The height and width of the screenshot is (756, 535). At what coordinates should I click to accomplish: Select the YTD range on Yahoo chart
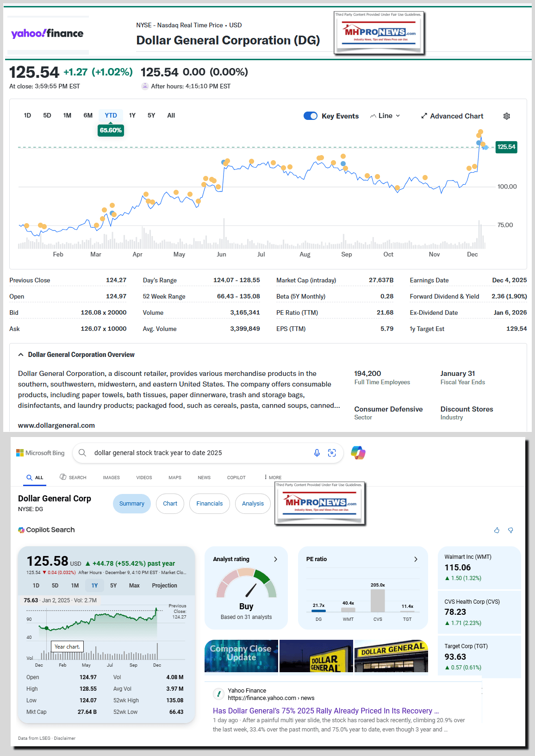[111, 115]
